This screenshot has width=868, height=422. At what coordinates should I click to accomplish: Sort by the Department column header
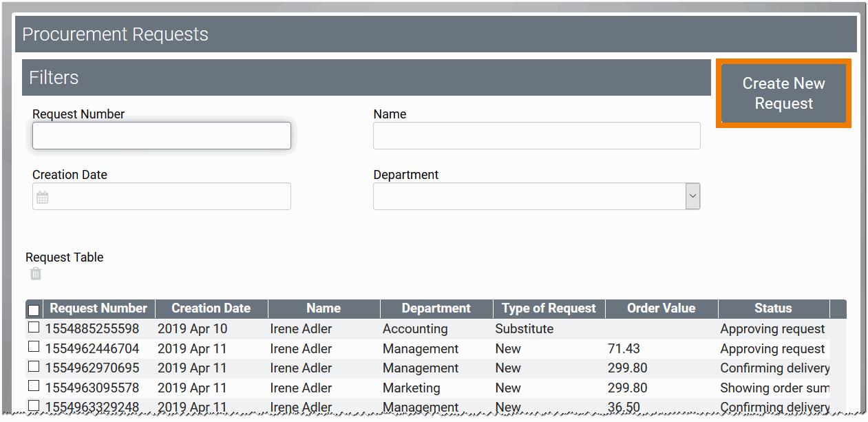tap(436, 308)
